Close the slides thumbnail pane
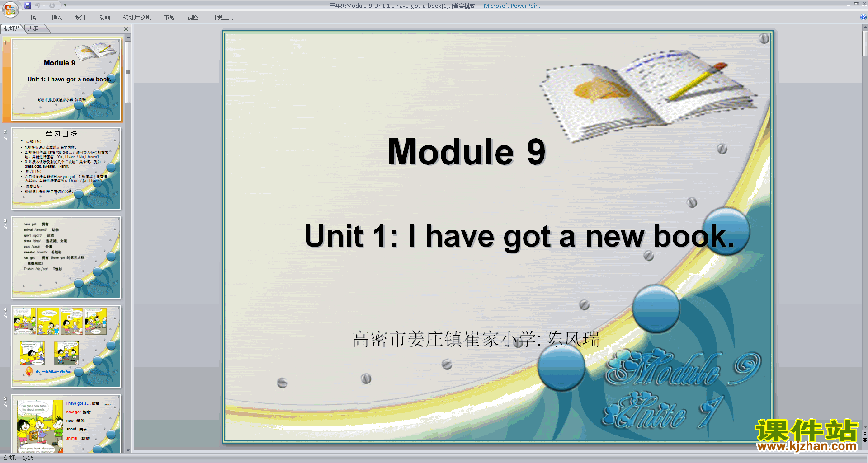Viewport: 868px width, 463px height. click(x=126, y=29)
